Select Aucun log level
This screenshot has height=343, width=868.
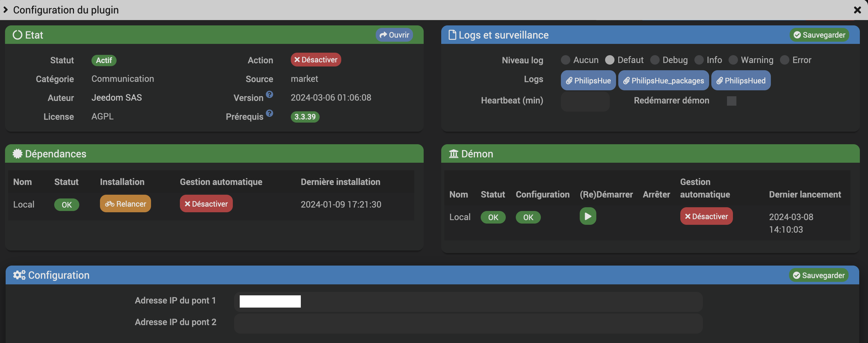click(565, 60)
